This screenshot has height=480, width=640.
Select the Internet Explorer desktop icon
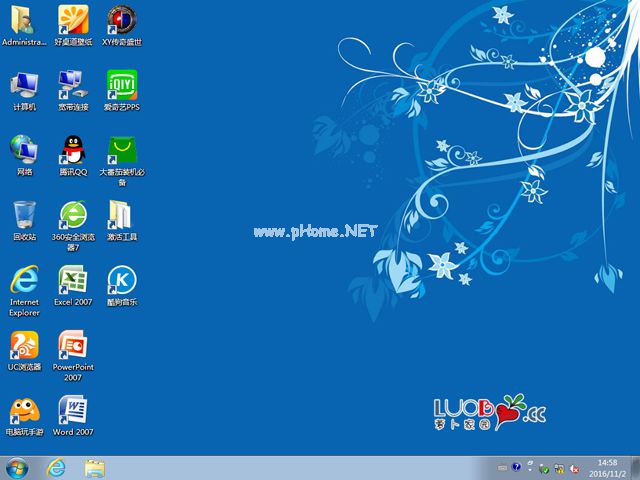click(x=24, y=280)
